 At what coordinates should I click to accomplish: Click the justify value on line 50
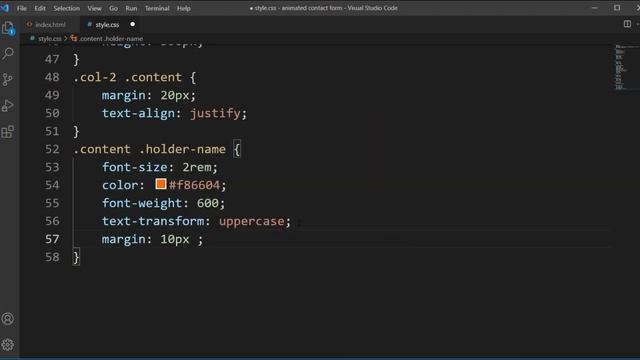click(x=215, y=113)
